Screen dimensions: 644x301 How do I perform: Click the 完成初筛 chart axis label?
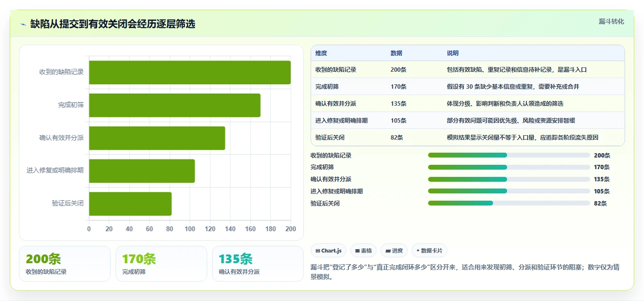(71, 105)
